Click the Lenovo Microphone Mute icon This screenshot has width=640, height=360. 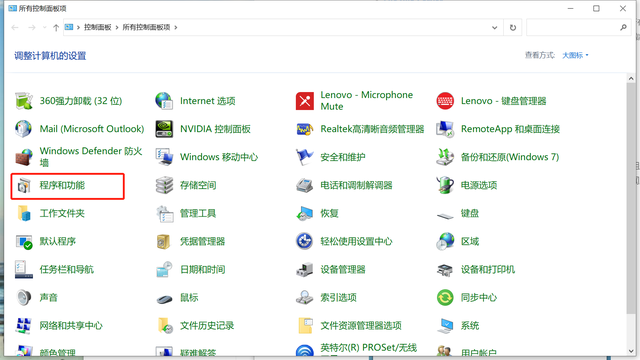304,101
